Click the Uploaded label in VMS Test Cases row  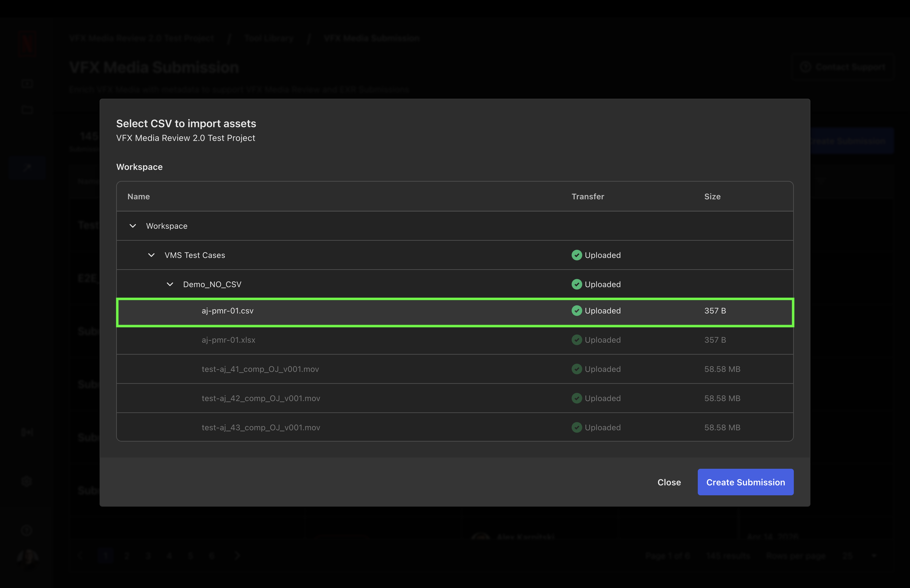coord(603,255)
